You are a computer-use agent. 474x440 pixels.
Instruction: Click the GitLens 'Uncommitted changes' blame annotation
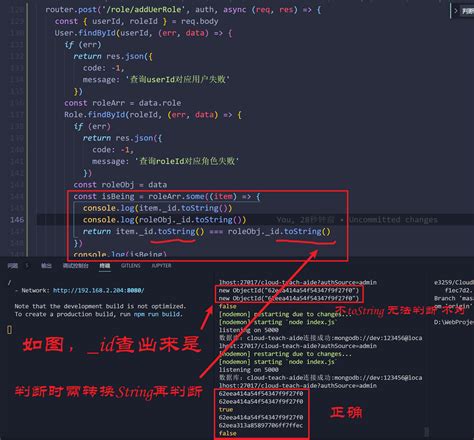coord(393,220)
